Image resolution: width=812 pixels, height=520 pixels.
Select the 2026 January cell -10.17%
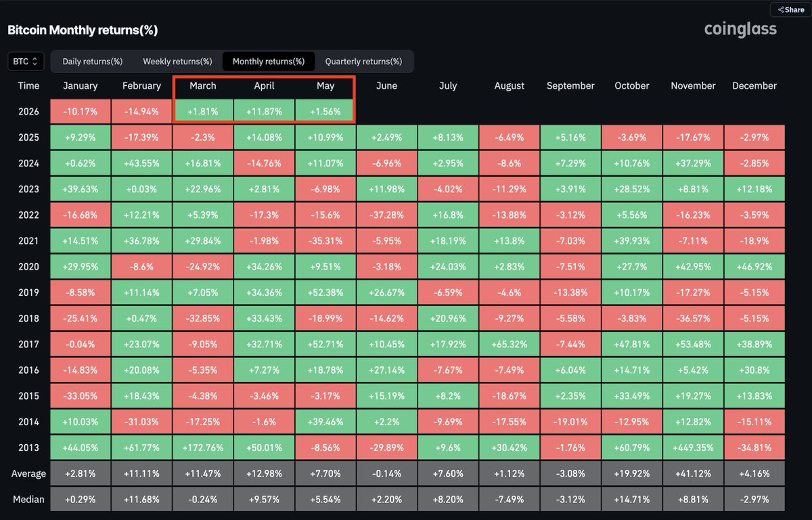pos(80,112)
